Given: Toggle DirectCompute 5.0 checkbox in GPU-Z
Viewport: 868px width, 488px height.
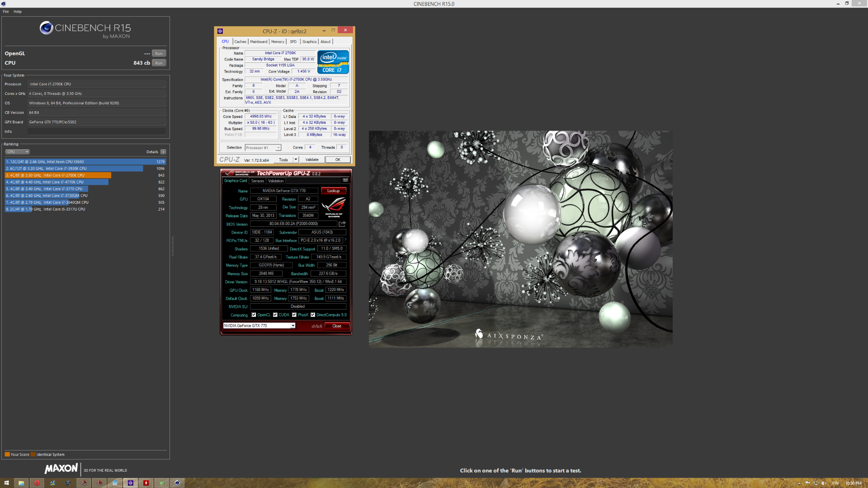Looking at the screenshot, I should [313, 315].
